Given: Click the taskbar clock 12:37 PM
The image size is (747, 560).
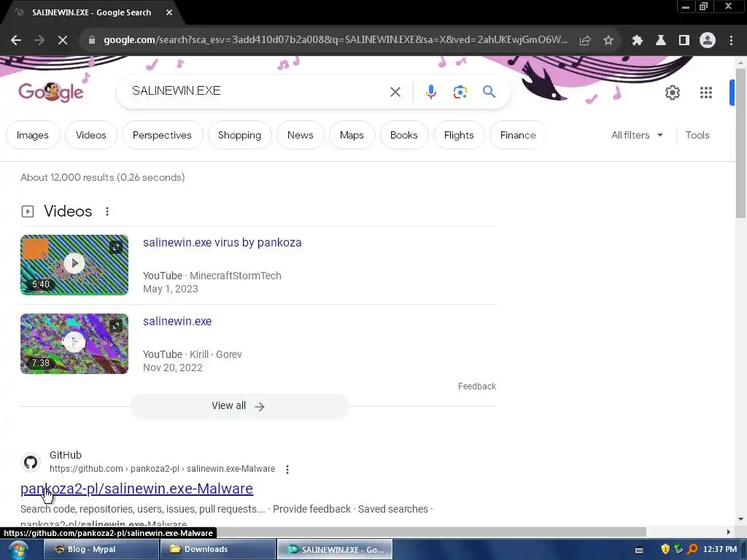Looking at the screenshot, I should (719, 549).
